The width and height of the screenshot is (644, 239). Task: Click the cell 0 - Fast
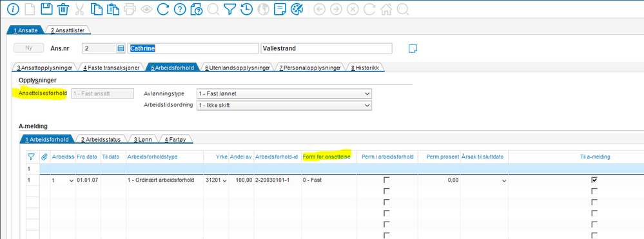pos(329,180)
